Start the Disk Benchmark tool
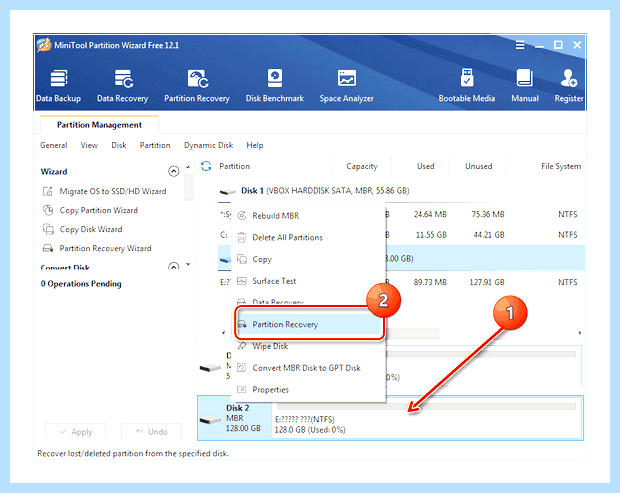 (x=274, y=86)
